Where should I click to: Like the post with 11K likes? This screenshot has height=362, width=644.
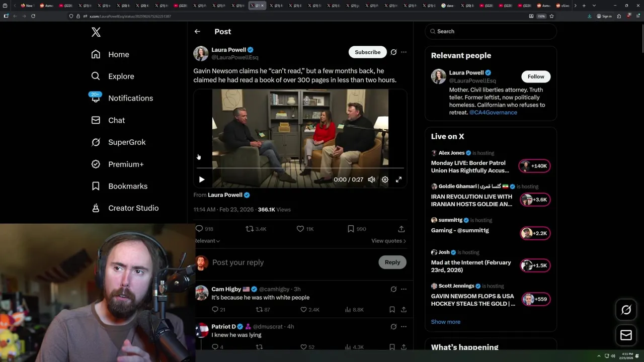point(305,229)
